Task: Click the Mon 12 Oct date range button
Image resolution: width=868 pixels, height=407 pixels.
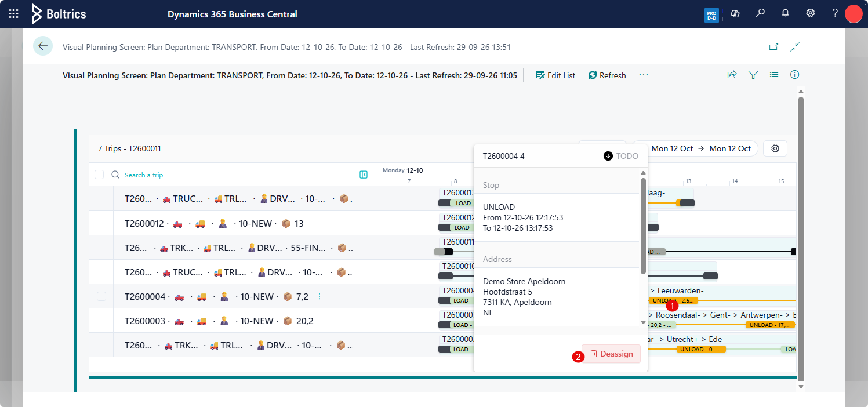Action: (x=695, y=148)
